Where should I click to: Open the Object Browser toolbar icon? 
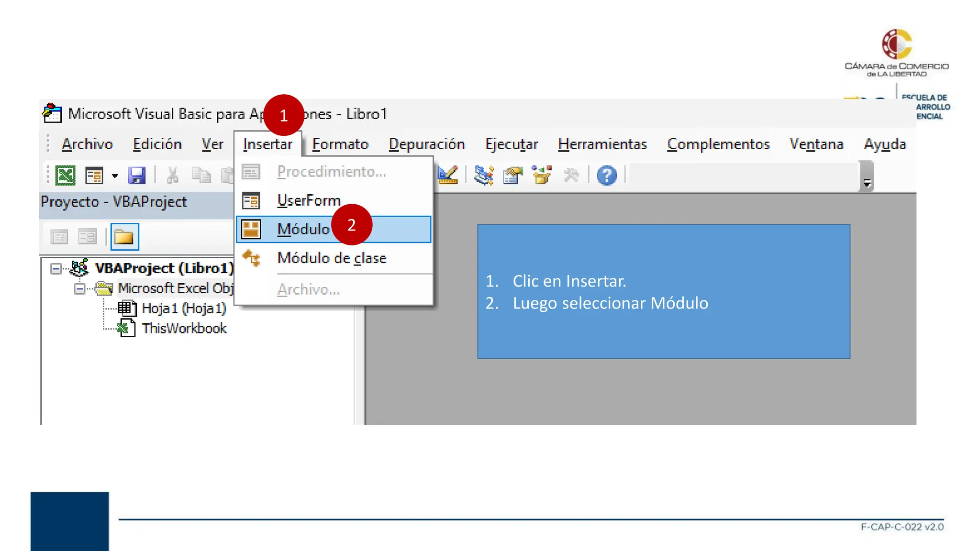[x=542, y=175]
